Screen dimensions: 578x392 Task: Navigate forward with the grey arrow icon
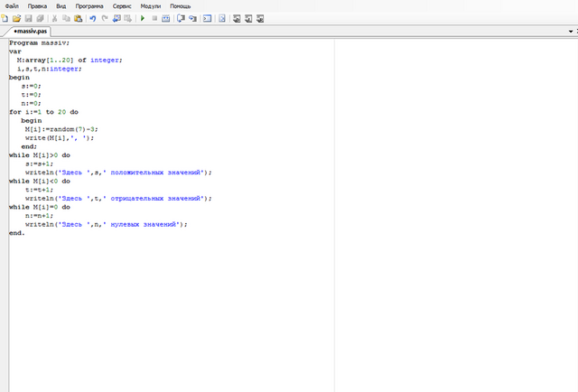pos(128,18)
